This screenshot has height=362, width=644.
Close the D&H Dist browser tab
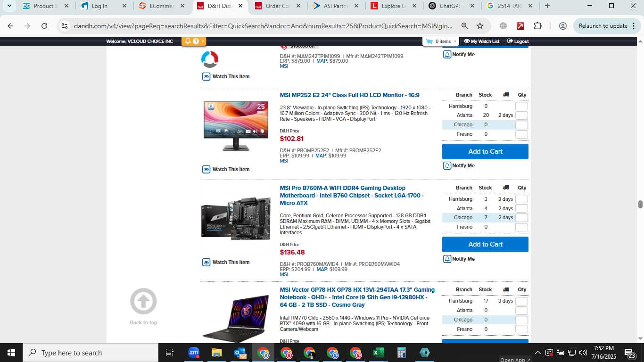(240, 6)
